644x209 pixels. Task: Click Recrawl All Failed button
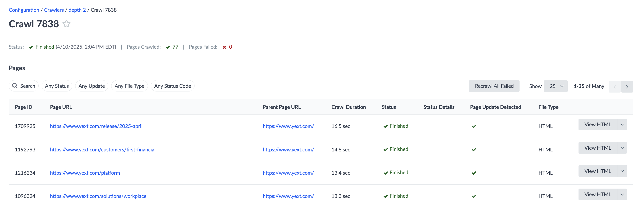coord(494,86)
